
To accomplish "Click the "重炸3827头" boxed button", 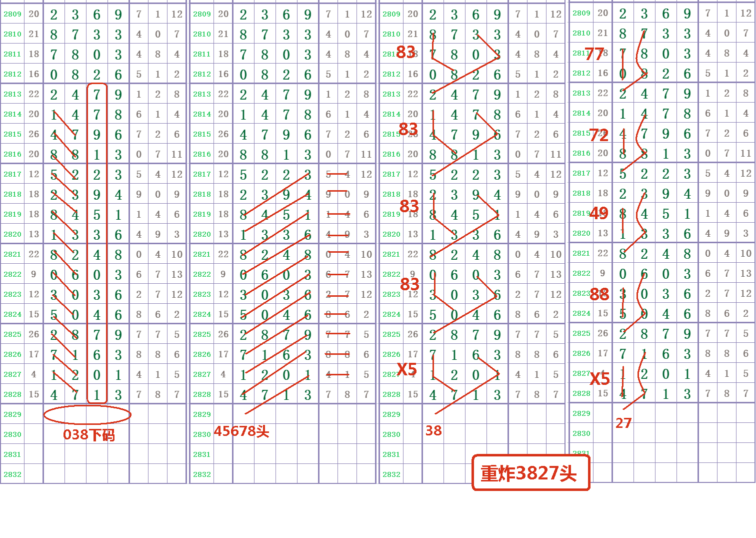I will tap(530, 472).
